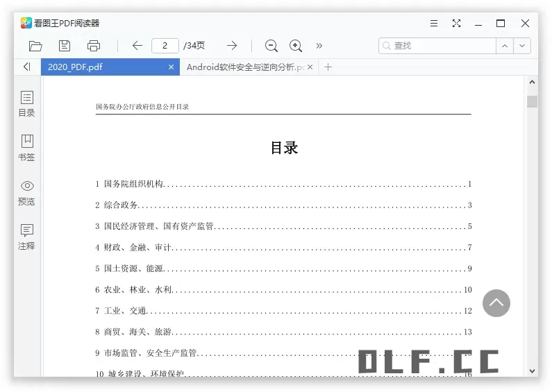Click contents entry 8 商贸、海关、旅游

(283, 332)
